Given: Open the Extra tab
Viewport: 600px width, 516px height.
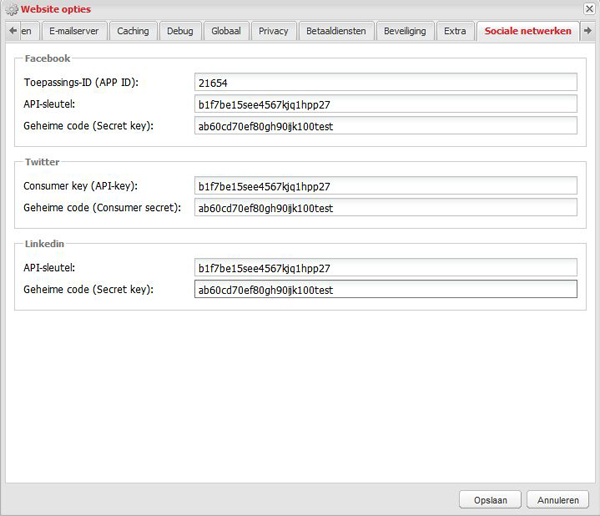Looking at the screenshot, I should (x=455, y=31).
